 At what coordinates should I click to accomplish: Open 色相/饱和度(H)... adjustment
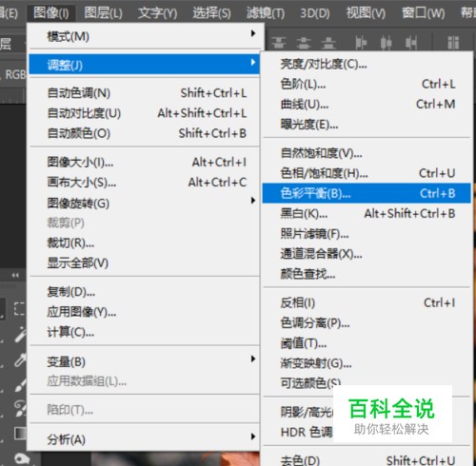367,173
